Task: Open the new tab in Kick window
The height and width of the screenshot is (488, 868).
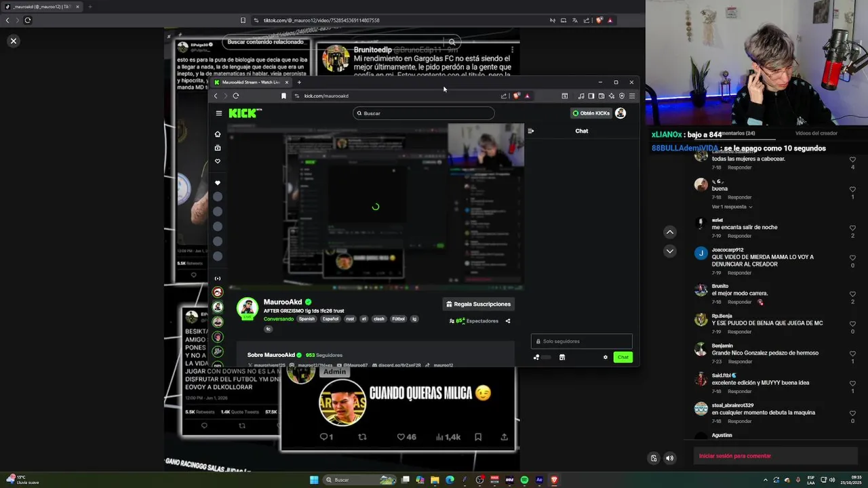Action: click(299, 82)
